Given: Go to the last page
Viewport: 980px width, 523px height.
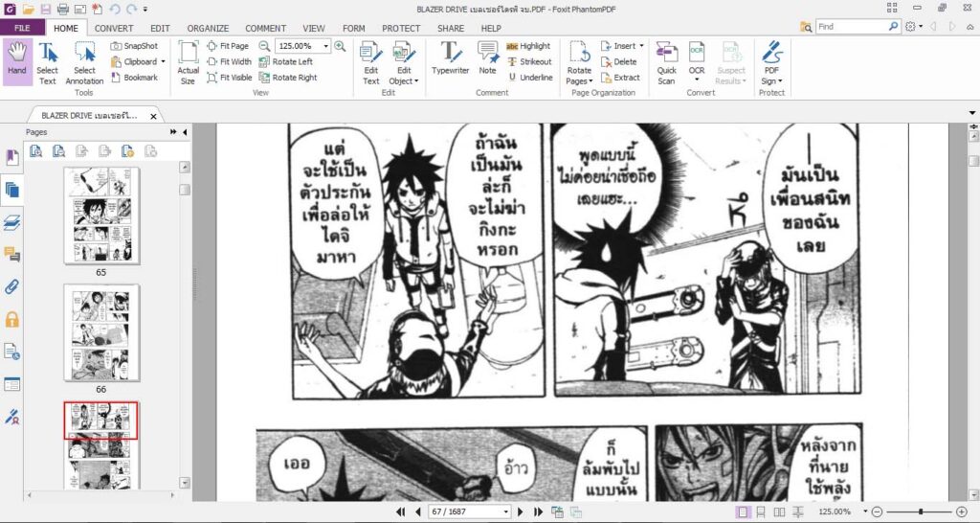Looking at the screenshot, I should point(538,512).
